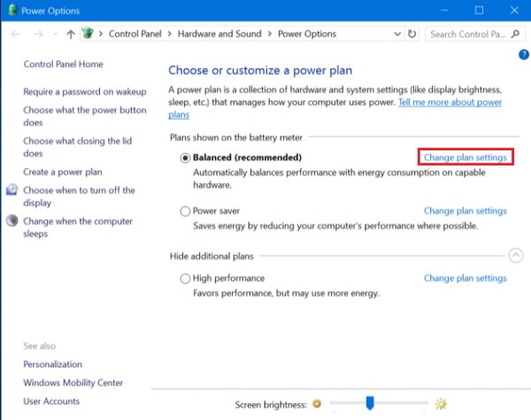Open help with the blue question mark

pyautogui.click(x=524, y=55)
